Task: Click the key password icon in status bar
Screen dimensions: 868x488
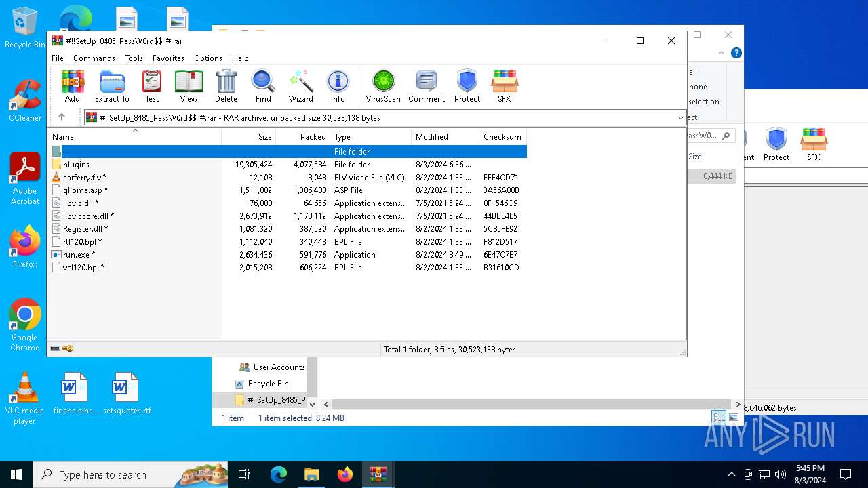Action: click(x=68, y=348)
